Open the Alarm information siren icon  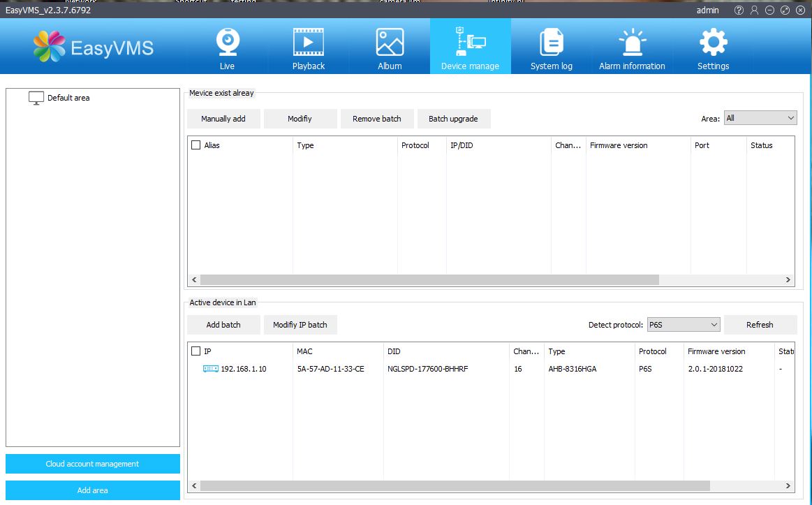(x=632, y=43)
